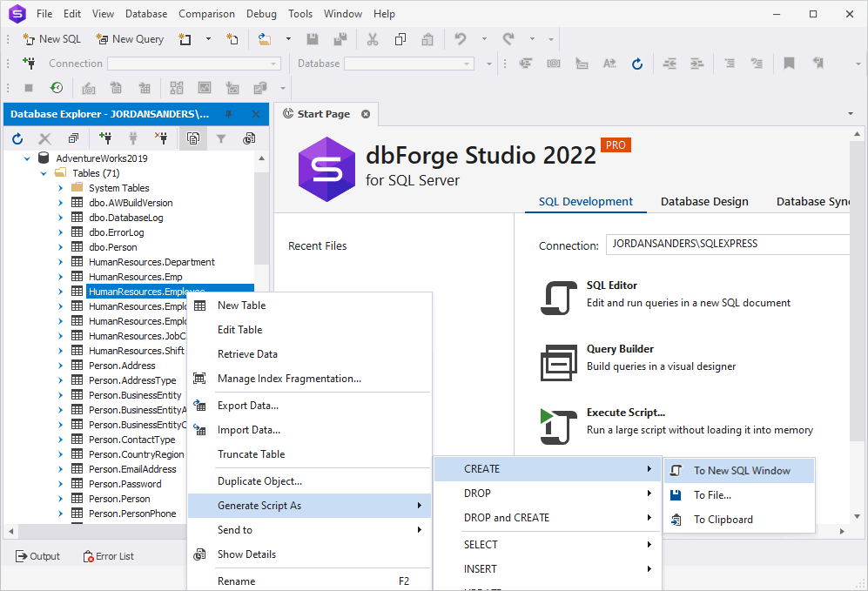Screen dimensions: 868x591
Task: Click the New Connection icon in Database Explorer
Action: click(x=105, y=138)
